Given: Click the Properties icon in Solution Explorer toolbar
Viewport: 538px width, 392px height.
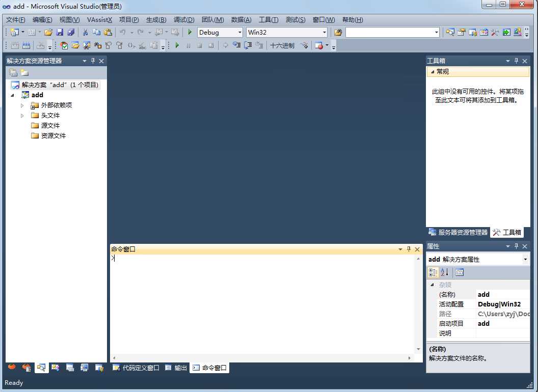Looking at the screenshot, I should click(x=13, y=73).
